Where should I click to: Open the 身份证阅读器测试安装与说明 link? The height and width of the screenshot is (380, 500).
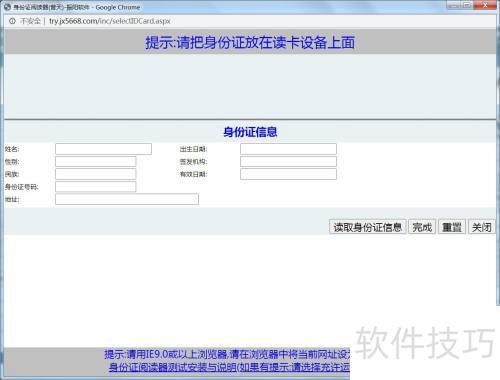coord(229,367)
